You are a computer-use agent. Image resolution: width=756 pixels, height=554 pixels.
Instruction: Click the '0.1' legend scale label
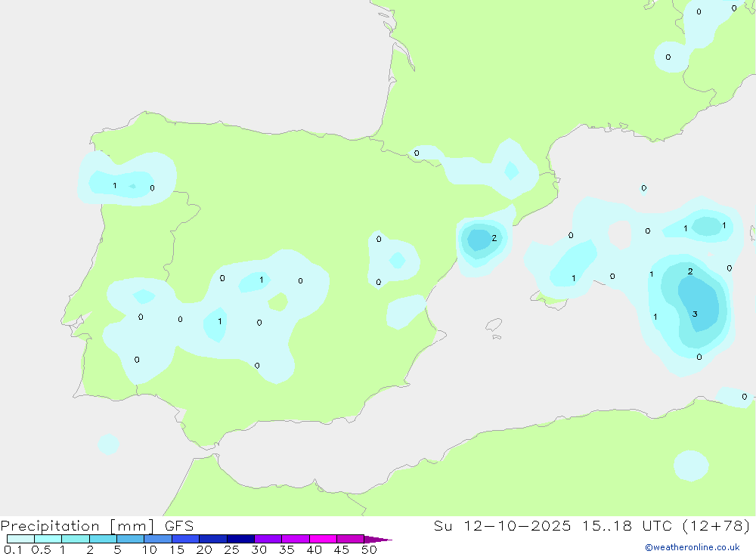point(13,549)
